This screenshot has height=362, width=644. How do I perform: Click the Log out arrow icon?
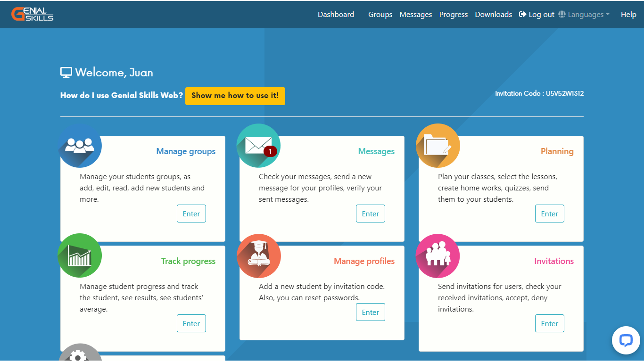pyautogui.click(x=522, y=15)
